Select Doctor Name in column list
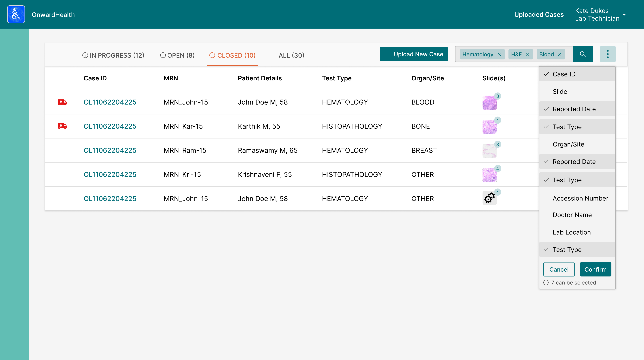This screenshot has width=644, height=360. pos(572,215)
